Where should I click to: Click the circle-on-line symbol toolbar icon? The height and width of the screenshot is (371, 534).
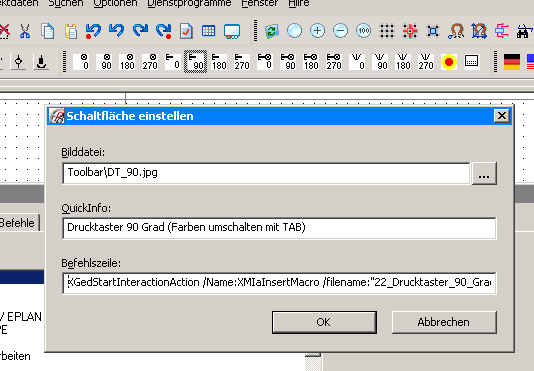tap(19, 62)
